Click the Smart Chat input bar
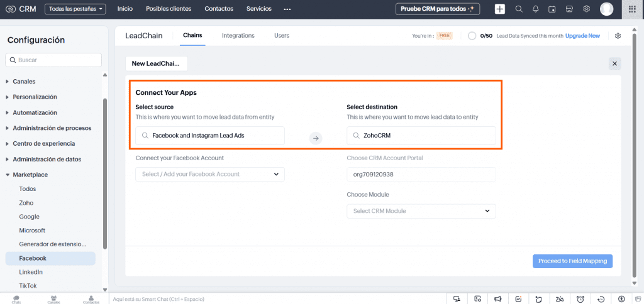The height and width of the screenshot is (304, 644). (277, 299)
